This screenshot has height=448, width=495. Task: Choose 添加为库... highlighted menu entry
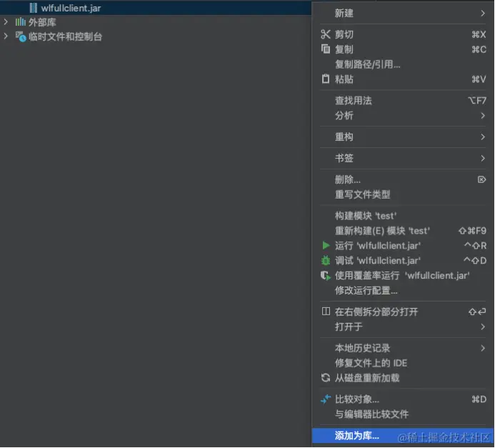[x=403, y=436]
